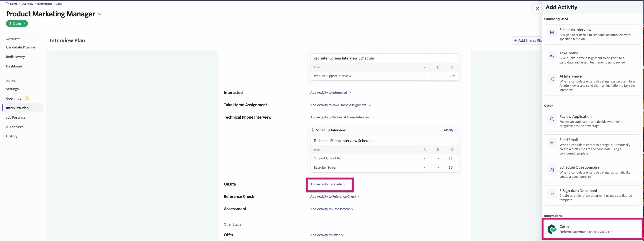The width and height of the screenshot is (644, 241).
Task: Click the Certn logo icon
Action: click(552, 229)
